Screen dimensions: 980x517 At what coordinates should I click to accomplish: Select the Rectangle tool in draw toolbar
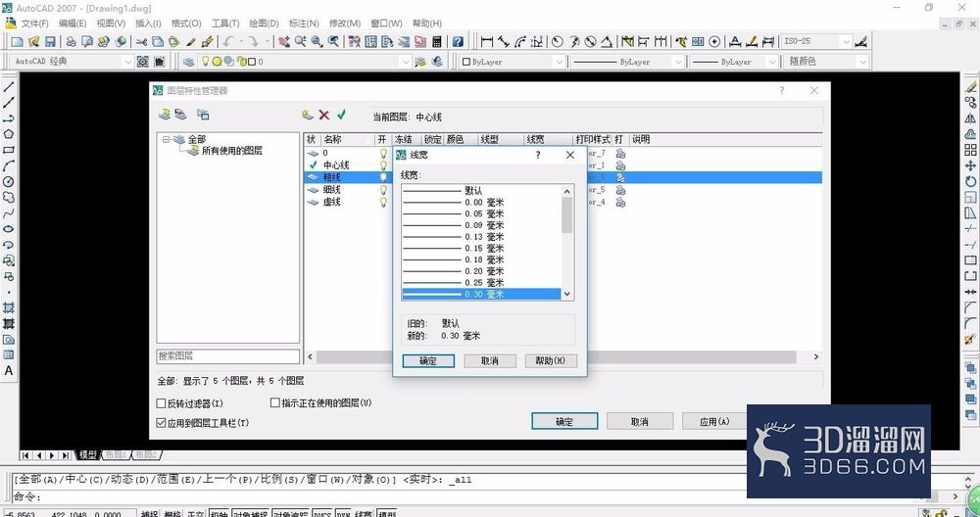[x=9, y=150]
